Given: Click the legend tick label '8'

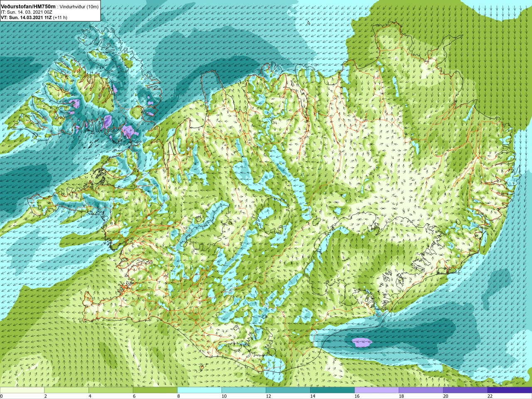Looking at the screenshot, I should pyautogui.click(x=178, y=396).
